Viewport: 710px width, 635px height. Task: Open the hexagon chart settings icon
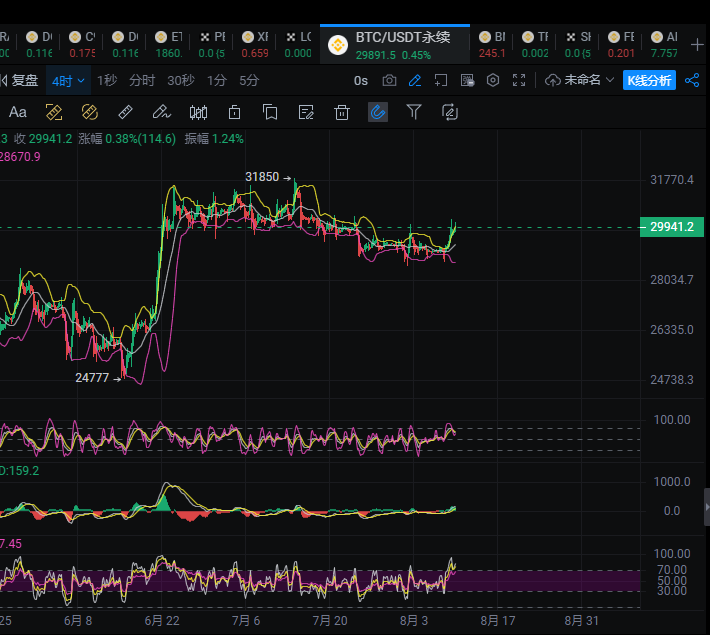click(493, 81)
